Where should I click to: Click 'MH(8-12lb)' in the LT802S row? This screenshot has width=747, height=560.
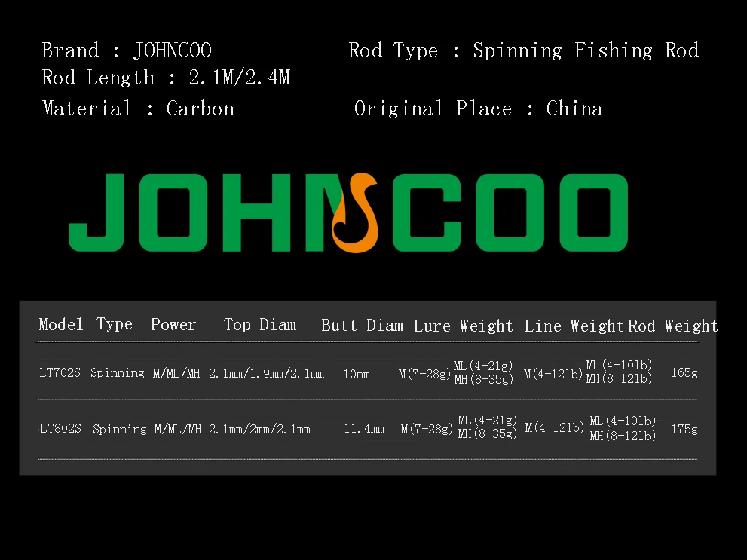pos(623,436)
